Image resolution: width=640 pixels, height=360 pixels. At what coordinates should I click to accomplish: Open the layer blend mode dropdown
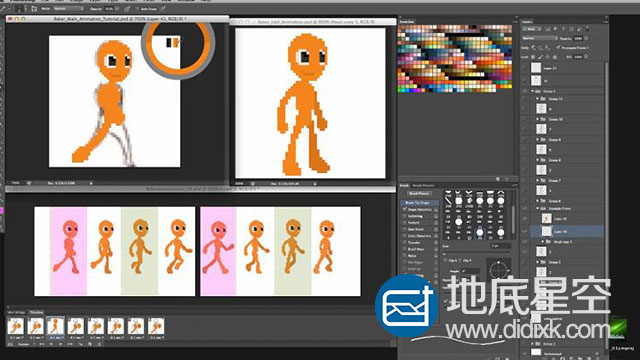(540, 38)
